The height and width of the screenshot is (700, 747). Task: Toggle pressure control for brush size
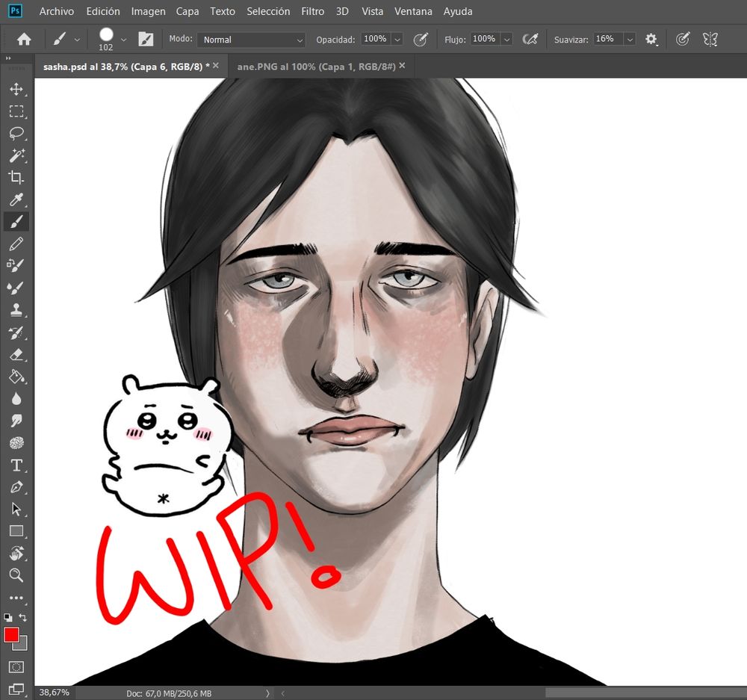683,39
